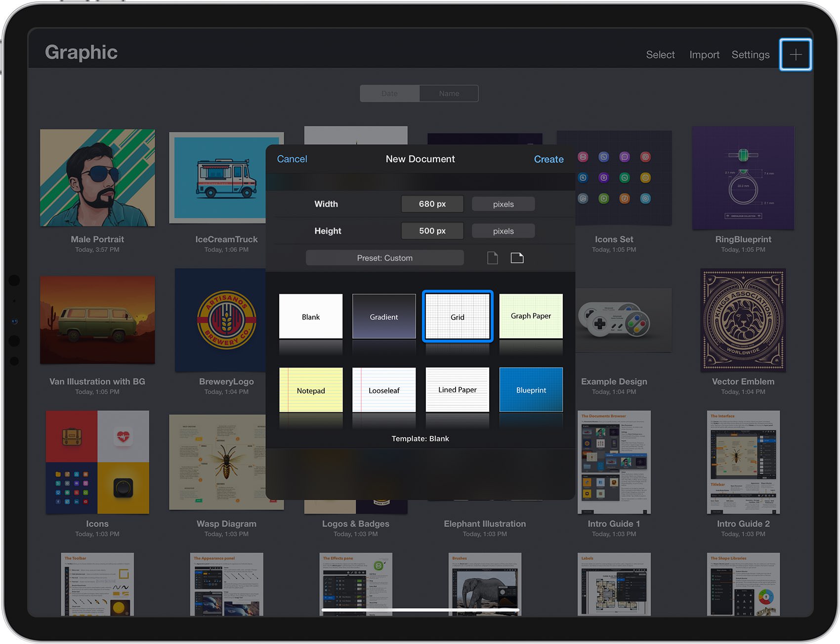Tap the plus new document icon
This screenshot has height=644, width=840.
click(x=796, y=55)
